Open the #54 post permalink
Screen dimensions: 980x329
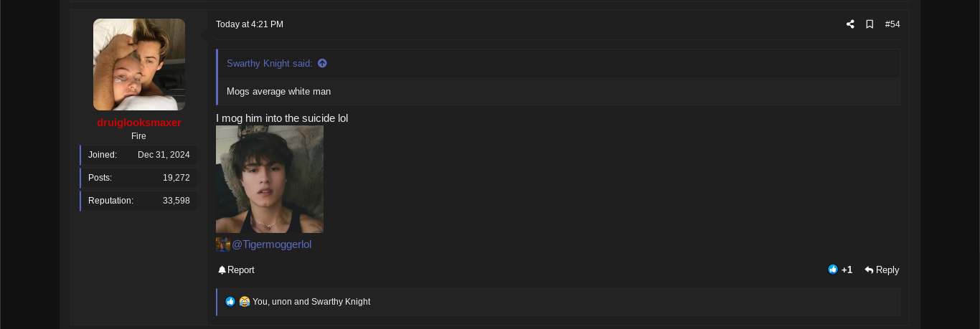click(892, 24)
